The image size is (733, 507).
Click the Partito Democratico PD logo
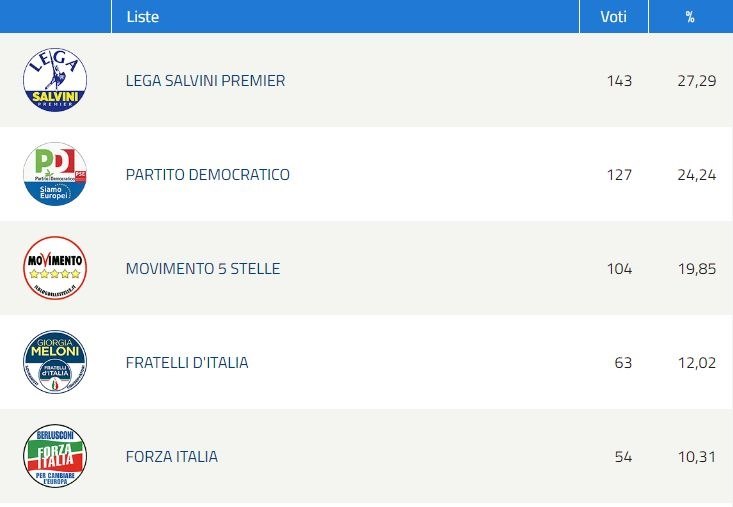[55, 174]
